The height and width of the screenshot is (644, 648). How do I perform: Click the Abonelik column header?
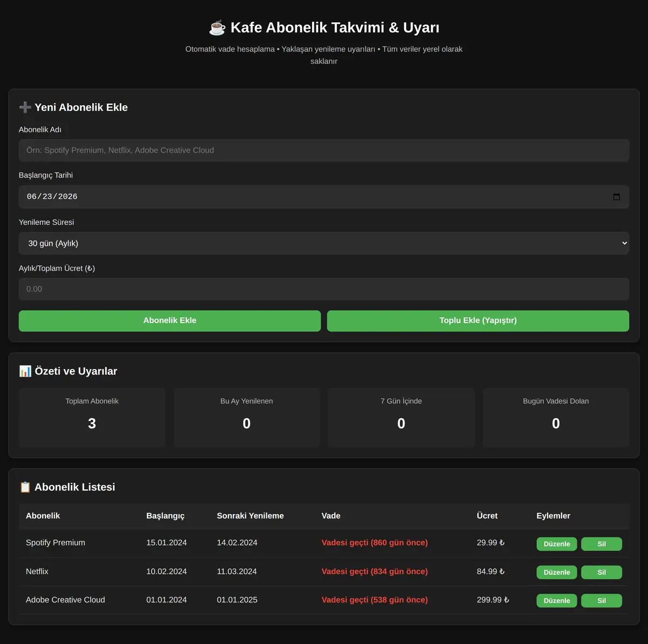[43, 516]
